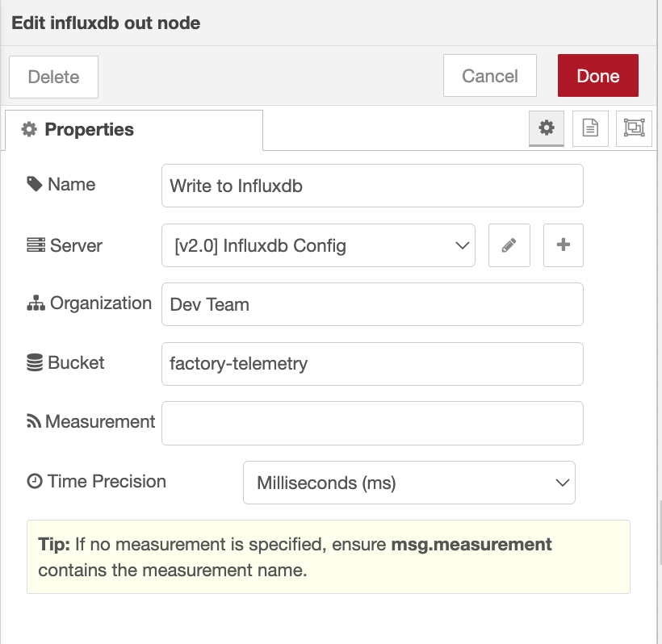Edit selected server config pencil icon

click(x=509, y=245)
